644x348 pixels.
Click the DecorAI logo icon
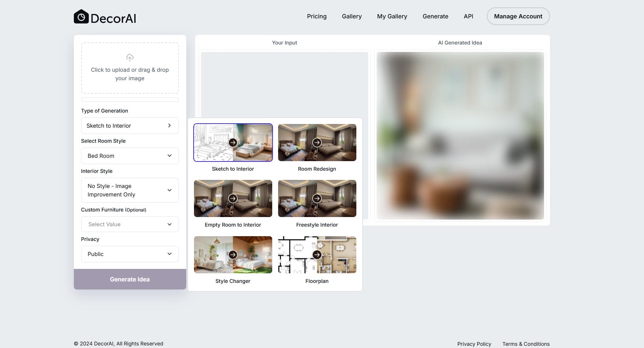[x=81, y=17]
